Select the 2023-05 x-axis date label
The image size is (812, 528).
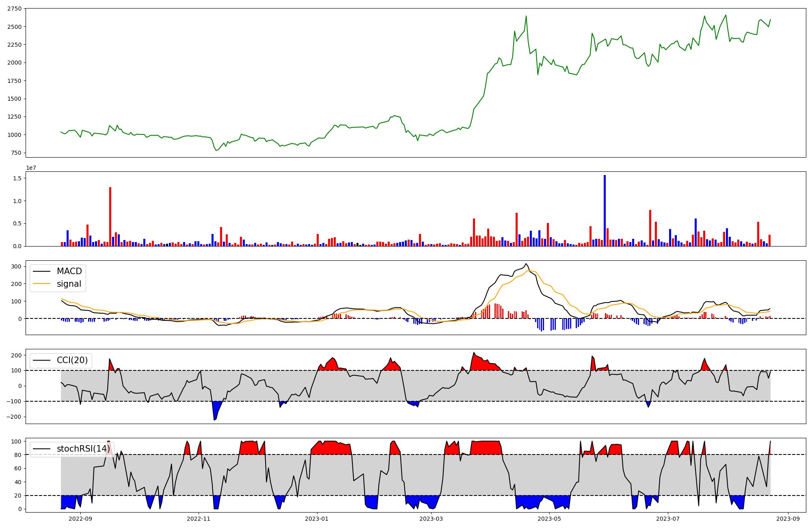click(549, 519)
